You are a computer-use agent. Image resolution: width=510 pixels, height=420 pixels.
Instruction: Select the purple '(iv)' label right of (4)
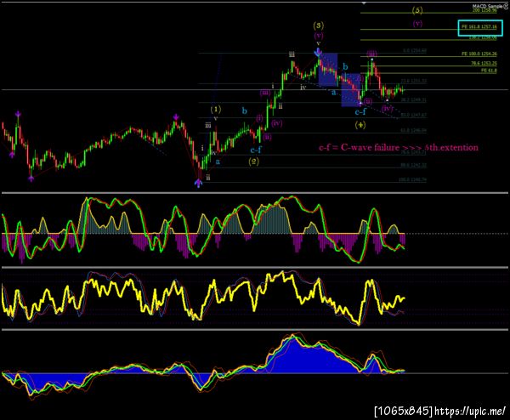click(388, 108)
